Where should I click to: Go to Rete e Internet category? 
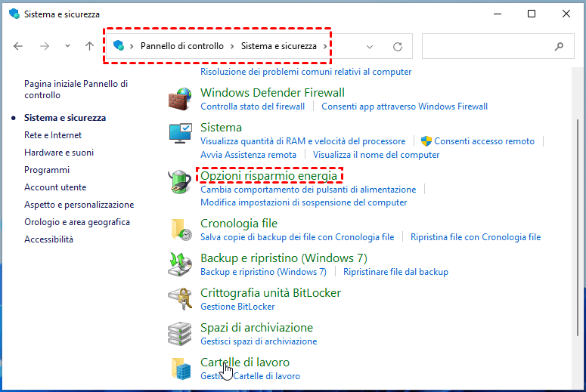click(53, 135)
